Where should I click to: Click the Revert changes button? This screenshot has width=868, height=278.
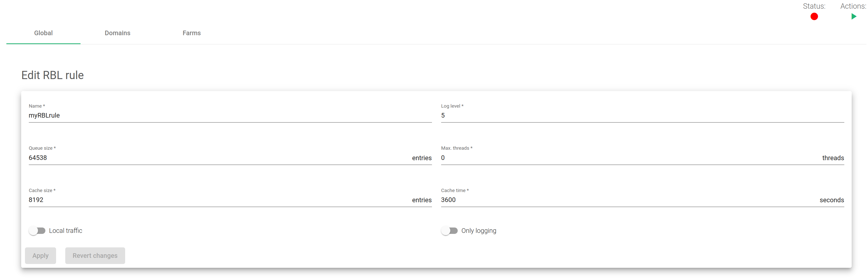[95, 256]
